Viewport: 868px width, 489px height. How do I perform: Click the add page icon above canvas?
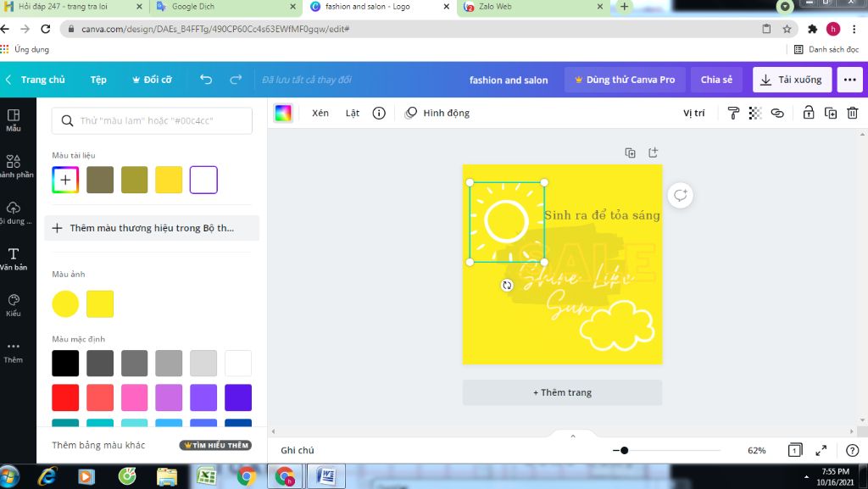click(x=654, y=152)
